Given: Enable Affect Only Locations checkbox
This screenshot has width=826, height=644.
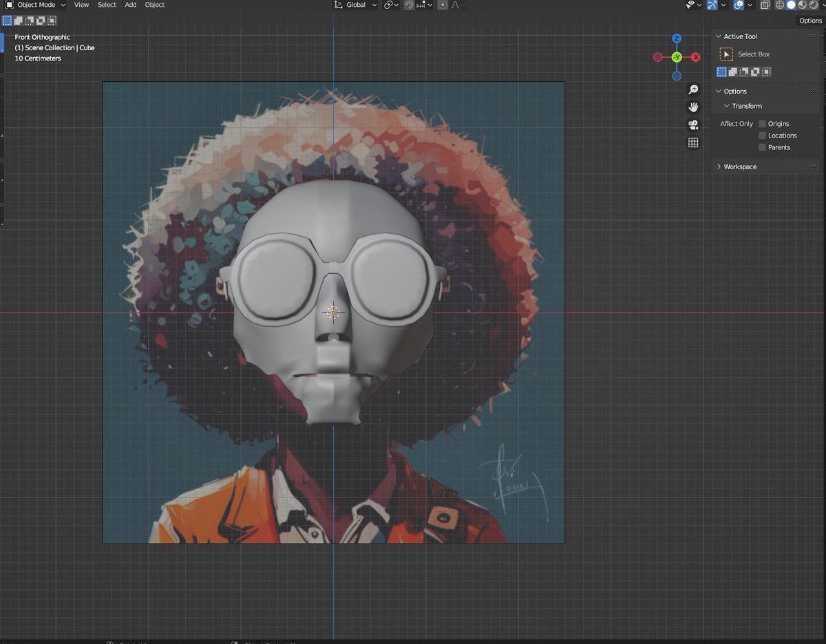Looking at the screenshot, I should (762, 136).
